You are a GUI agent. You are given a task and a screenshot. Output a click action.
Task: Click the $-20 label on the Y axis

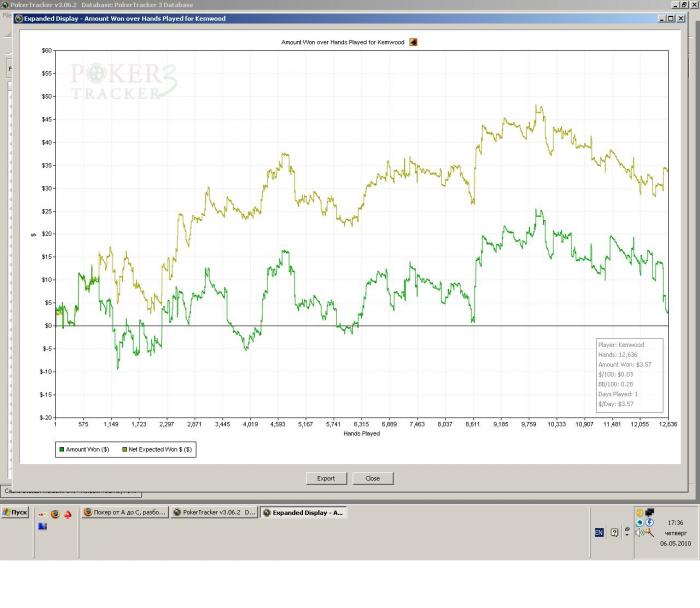click(x=46, y=417)
